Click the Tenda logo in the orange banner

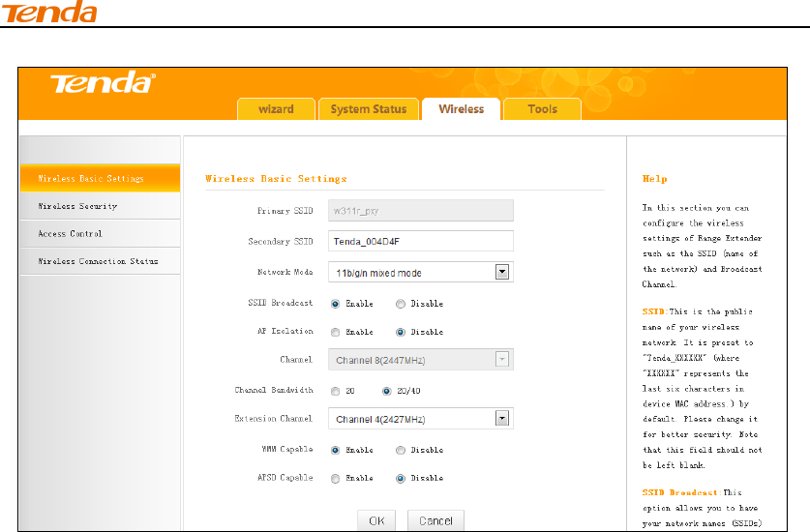103,83
